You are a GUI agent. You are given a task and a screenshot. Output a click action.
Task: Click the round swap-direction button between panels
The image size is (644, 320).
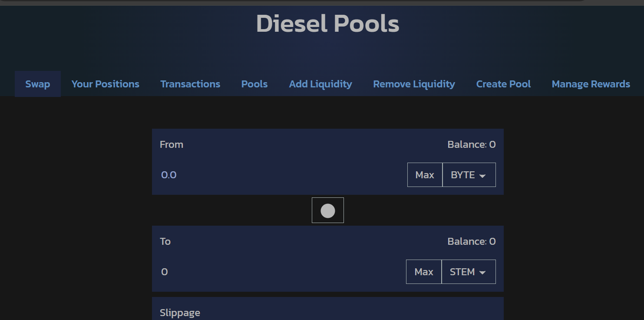click(x=327, y=210)
